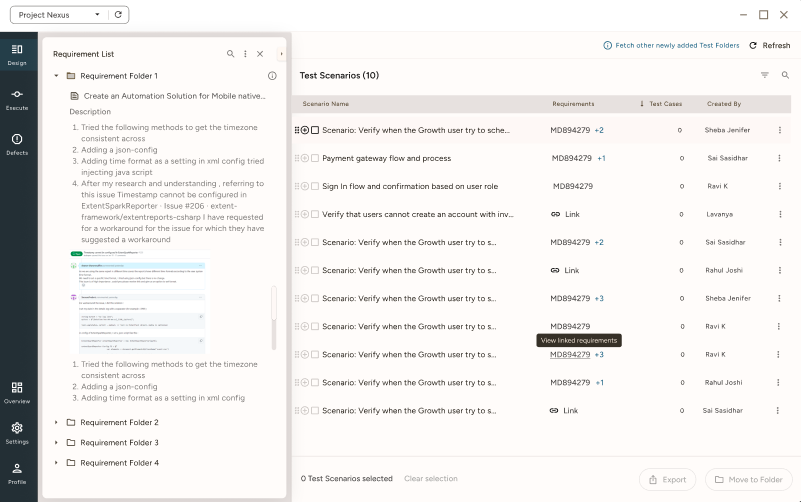
Task: Collapse Requirement Folder 1
Action: [x=56, y=76]
